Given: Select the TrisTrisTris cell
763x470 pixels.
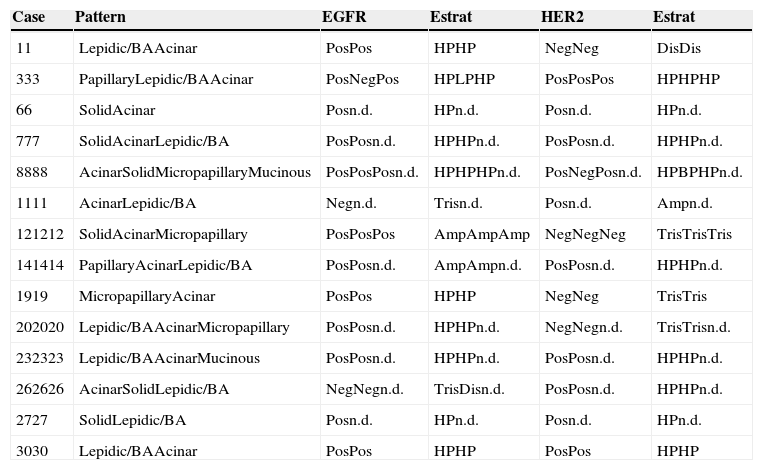Looking at the screenshot, I should [x=694, y=235].
